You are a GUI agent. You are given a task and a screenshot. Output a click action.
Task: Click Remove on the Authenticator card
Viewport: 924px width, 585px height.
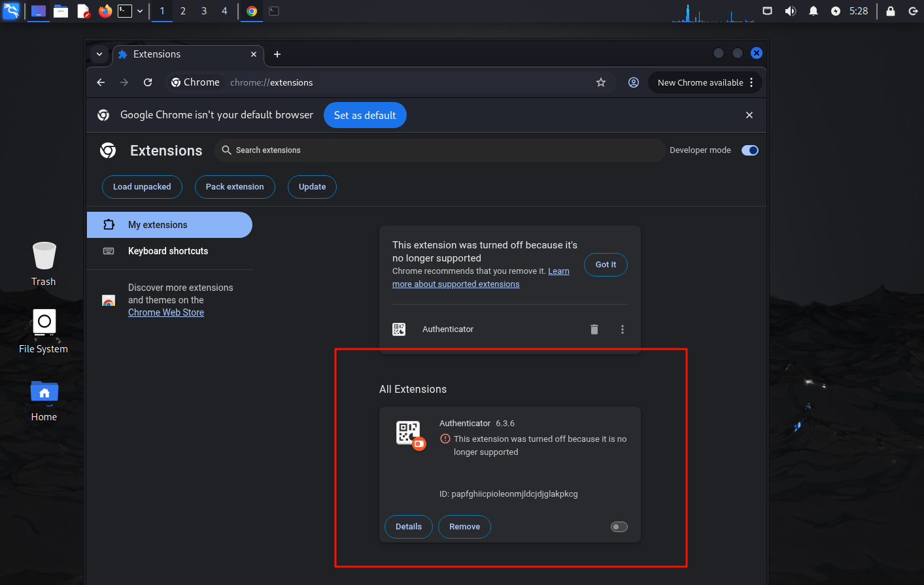click(465, 527)
